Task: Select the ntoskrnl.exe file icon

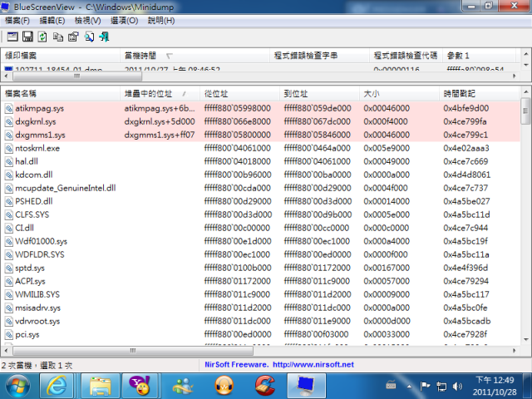Action: point(9,148)
